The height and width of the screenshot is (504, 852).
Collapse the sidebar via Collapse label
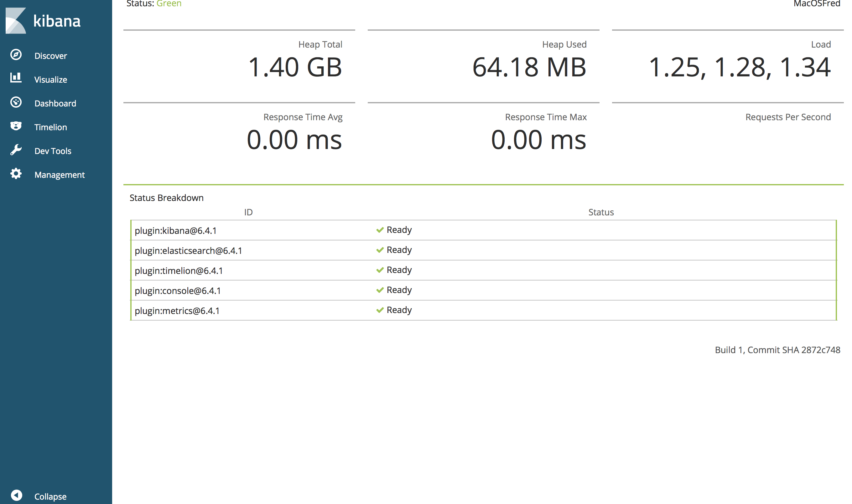tap(50, 496)
